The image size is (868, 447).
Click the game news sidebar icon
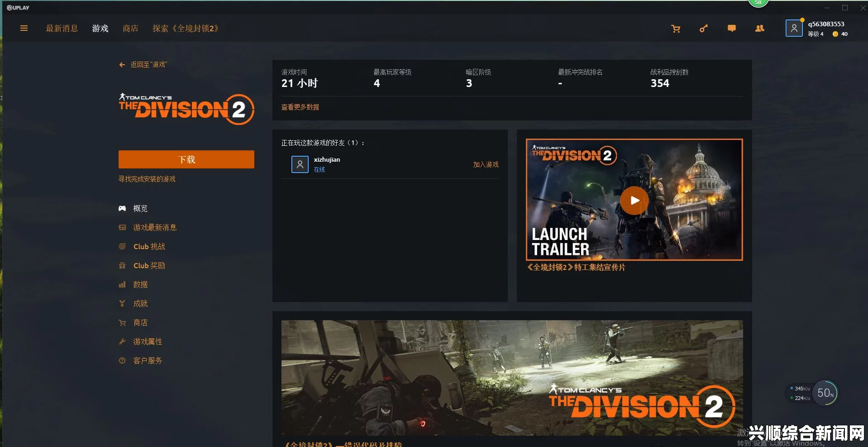(122, 227)
